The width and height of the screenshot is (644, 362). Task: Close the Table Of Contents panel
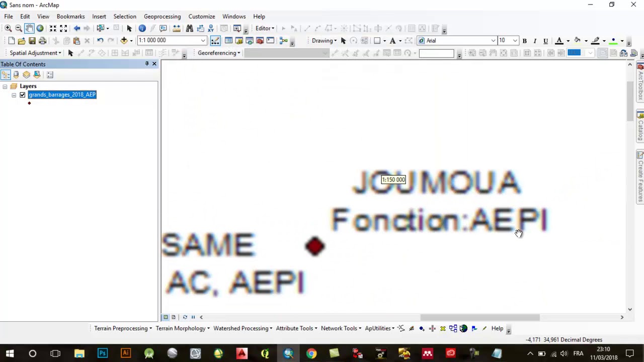tap(154, 64)
